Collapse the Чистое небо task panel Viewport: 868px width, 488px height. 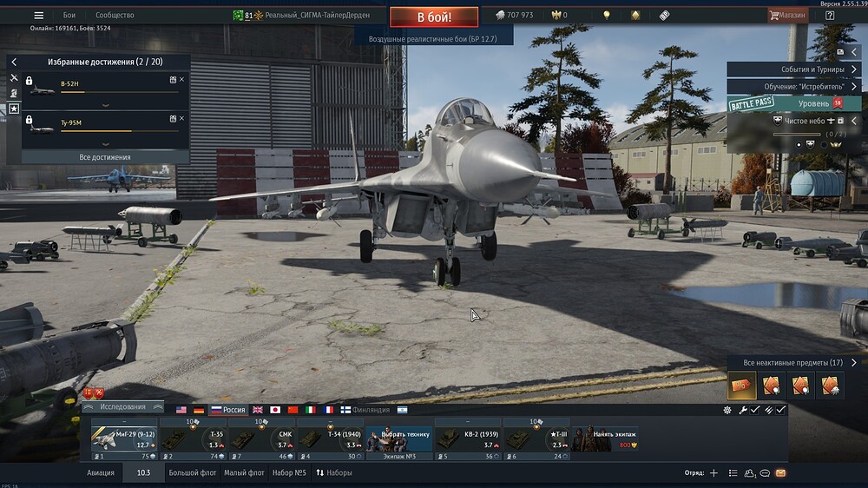tap(854, 120)
